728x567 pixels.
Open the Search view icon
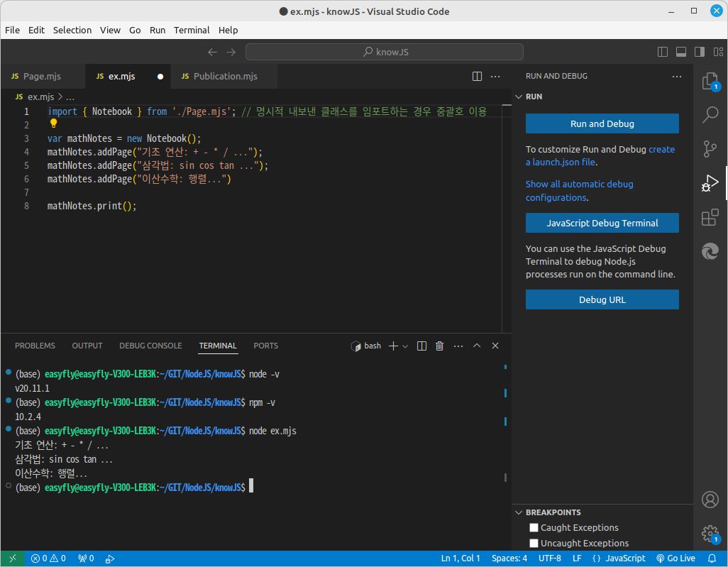pos(710,114)
